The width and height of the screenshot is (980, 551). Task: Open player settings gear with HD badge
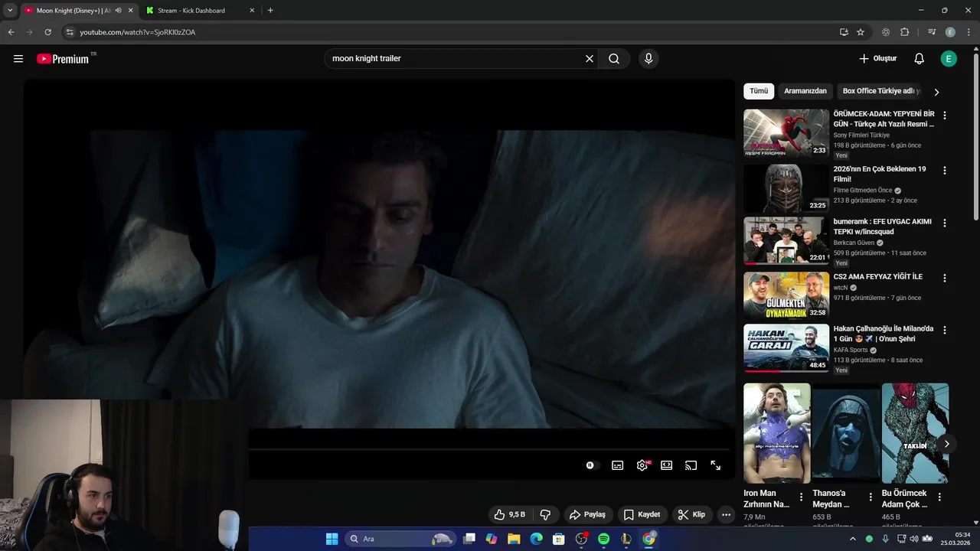click(x=642, y=465)
